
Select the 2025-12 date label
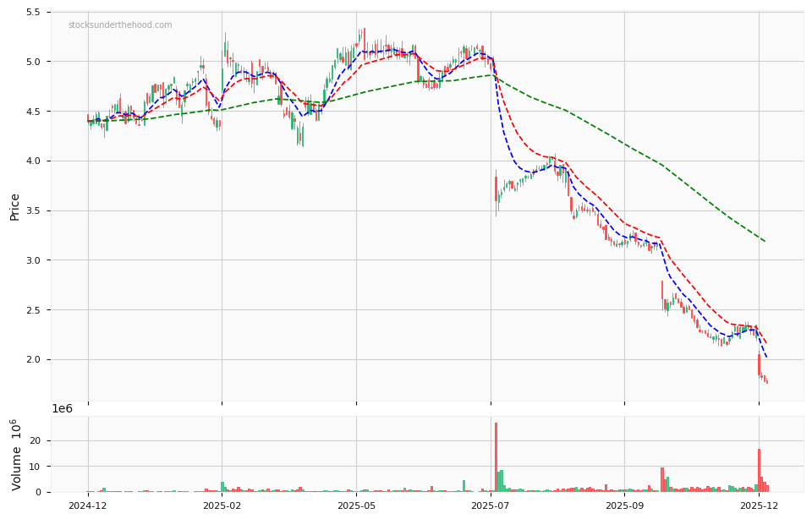pos(760,505)
